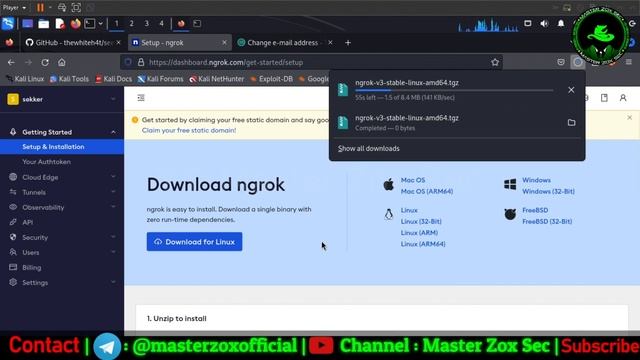Open the Kali Tools bookmark

[x=69, y=79]
